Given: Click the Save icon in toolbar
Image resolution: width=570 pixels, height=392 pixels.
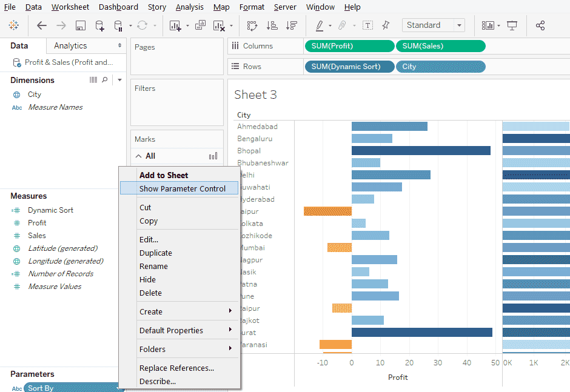Looking at the screenshot, I should 80,25.
